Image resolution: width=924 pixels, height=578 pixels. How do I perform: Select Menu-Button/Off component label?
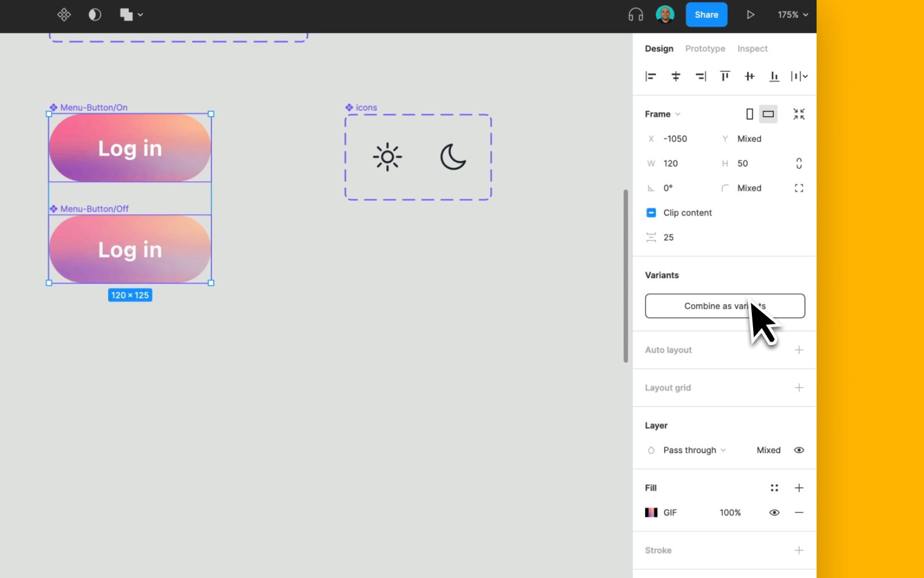tap(89, 209)
